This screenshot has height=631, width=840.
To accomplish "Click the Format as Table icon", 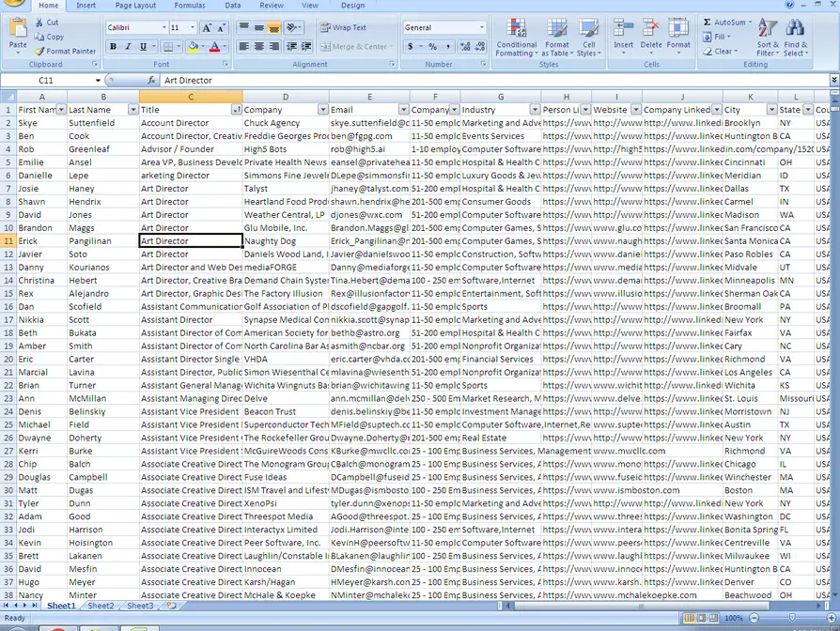I will (x=557, y=38).
